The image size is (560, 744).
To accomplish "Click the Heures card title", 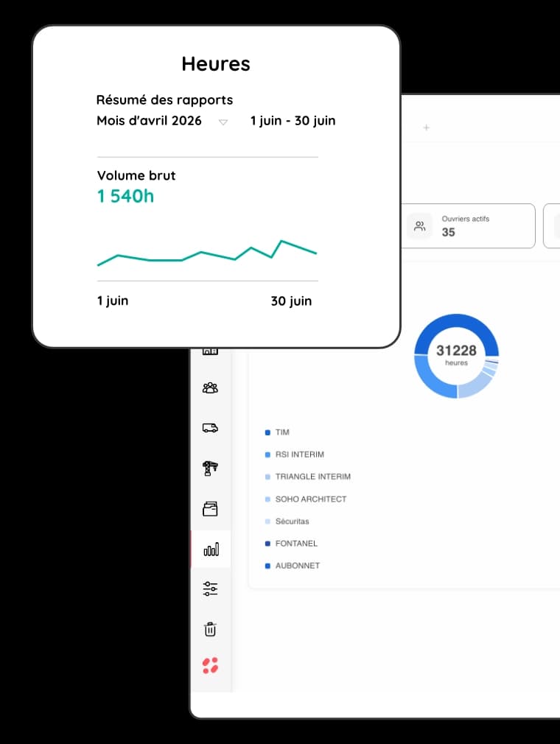I will click(x=216, y=63).
